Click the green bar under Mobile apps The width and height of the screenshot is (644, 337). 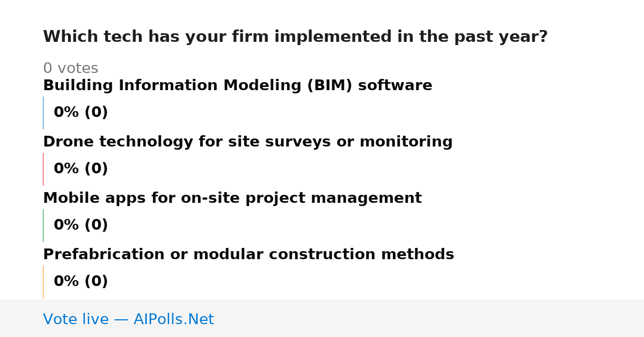coord(43,225)
